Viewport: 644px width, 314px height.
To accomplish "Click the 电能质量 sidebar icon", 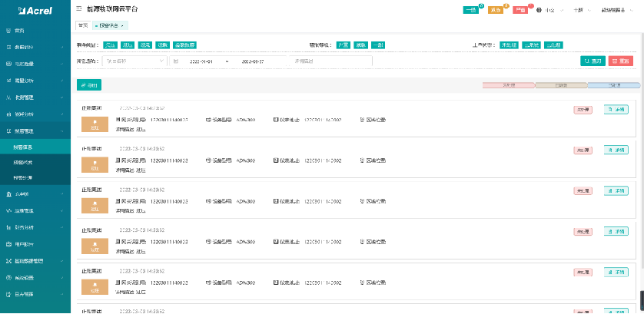I will (x=8, y=64).
